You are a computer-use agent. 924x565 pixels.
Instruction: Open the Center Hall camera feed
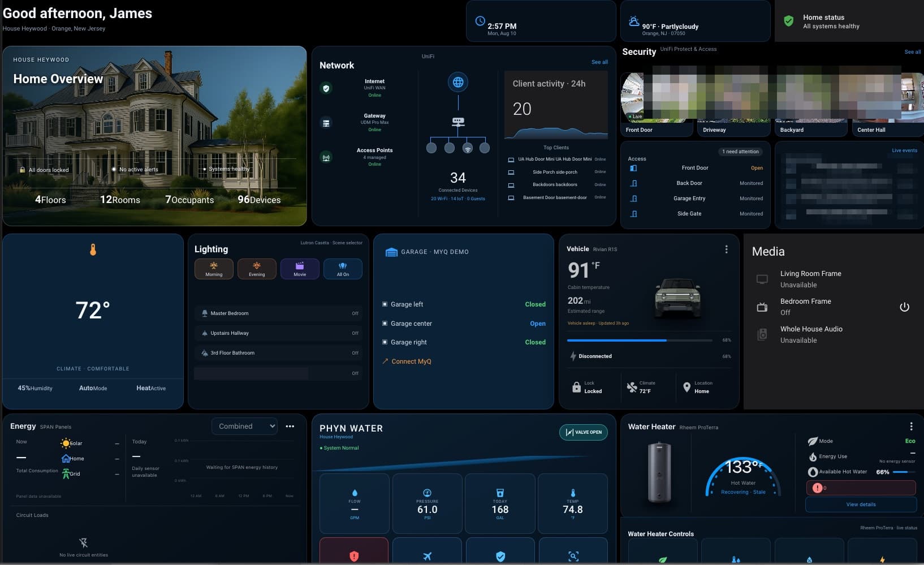(x=888, y=103)
